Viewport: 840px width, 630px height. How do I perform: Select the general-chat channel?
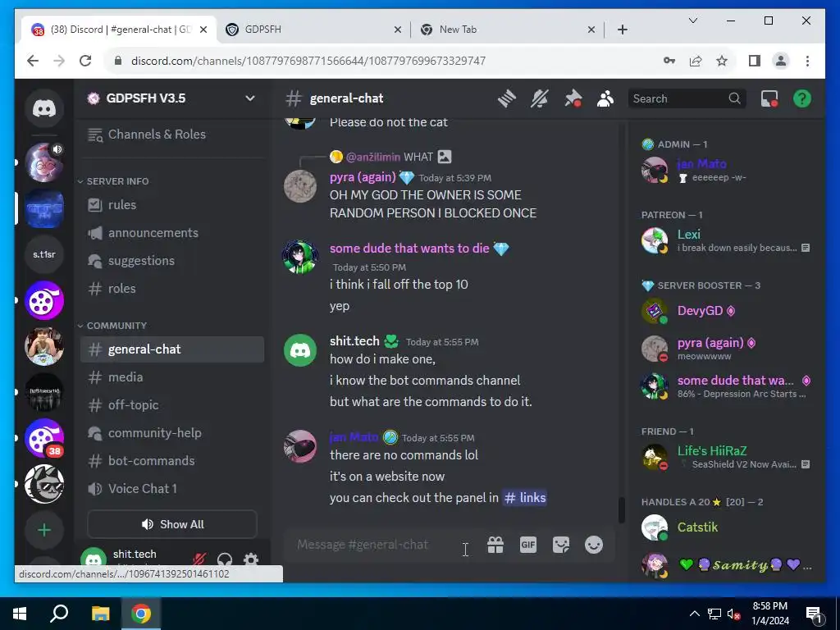[x=172, y=349]
